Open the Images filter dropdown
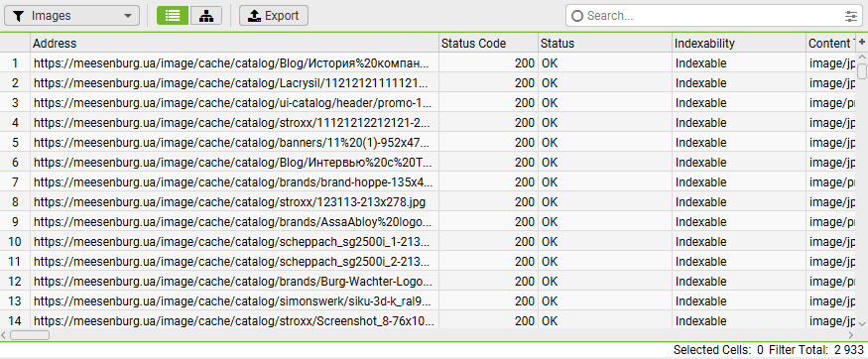Viewport: 868px width, 359px height. [x=71, y=16]
